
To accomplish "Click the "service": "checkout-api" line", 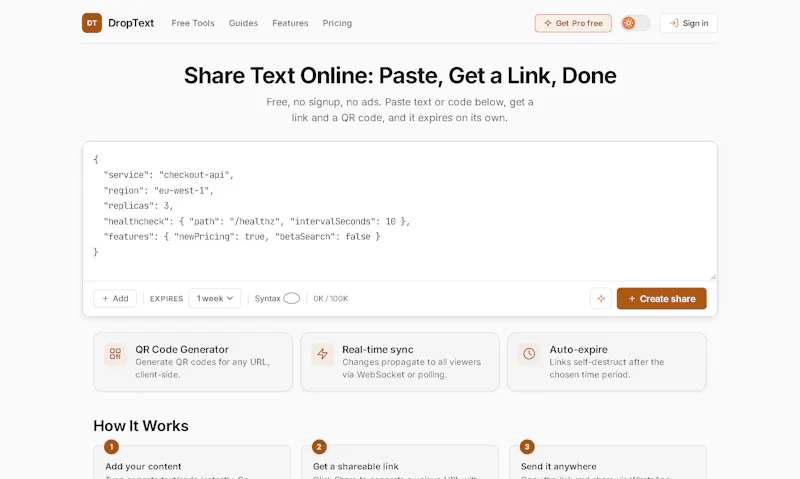I will (x=168, y=175).
